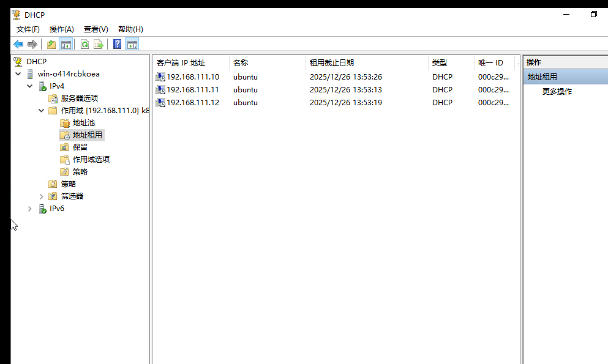Click the Back arrow toolbar icon
The width and height of the screenshot is (608, 364).
tap(18, 44)
